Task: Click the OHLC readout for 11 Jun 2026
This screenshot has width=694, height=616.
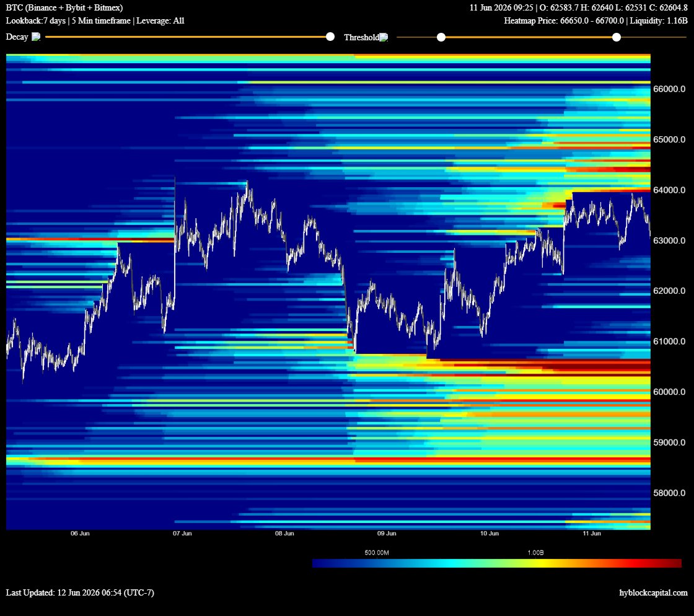Action: 579,7
